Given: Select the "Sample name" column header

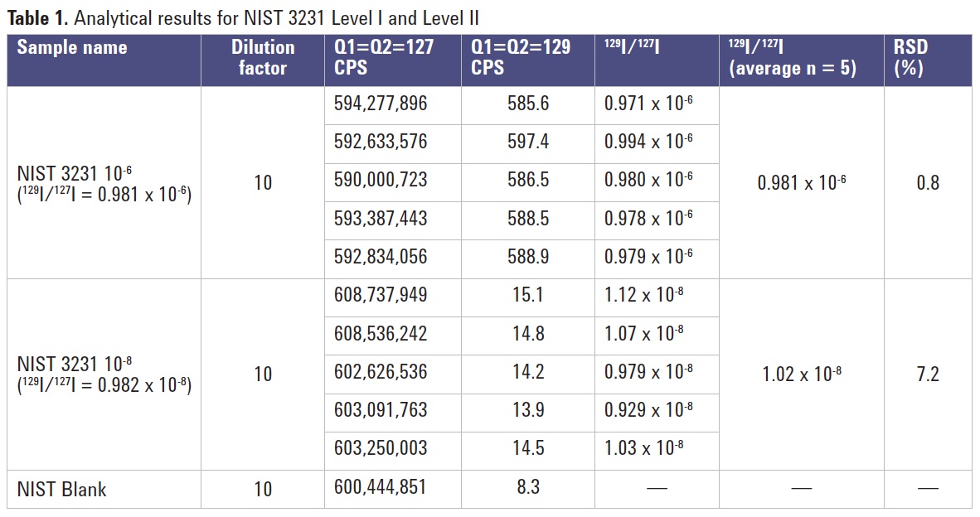Looking at the screenshot, I should click(72, 47).
